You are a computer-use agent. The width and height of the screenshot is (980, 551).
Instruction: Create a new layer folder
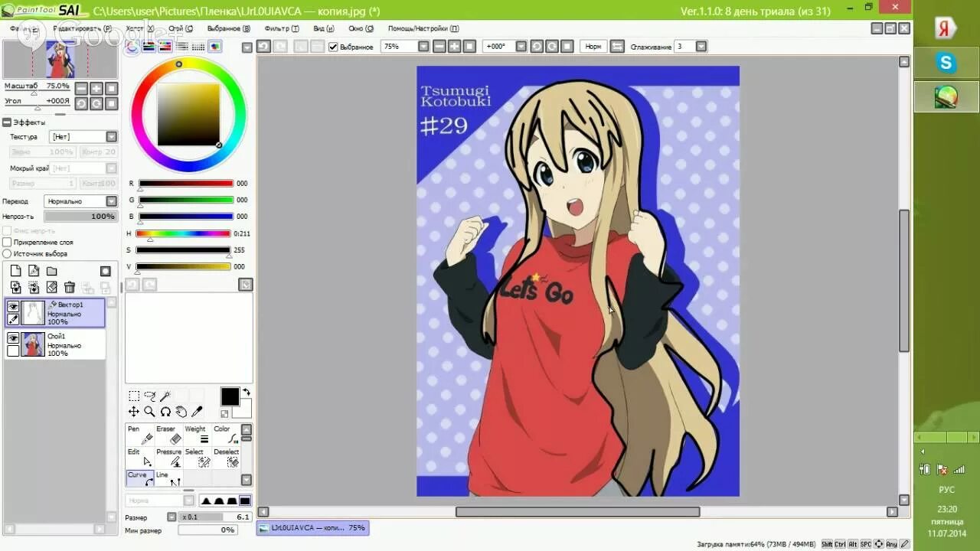click(x=51, y=271)
